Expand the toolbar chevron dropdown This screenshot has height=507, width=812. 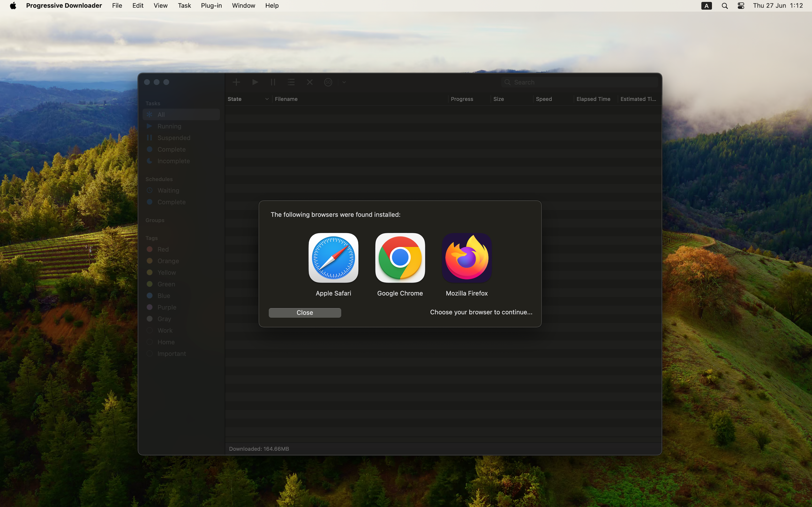(344, 82)
